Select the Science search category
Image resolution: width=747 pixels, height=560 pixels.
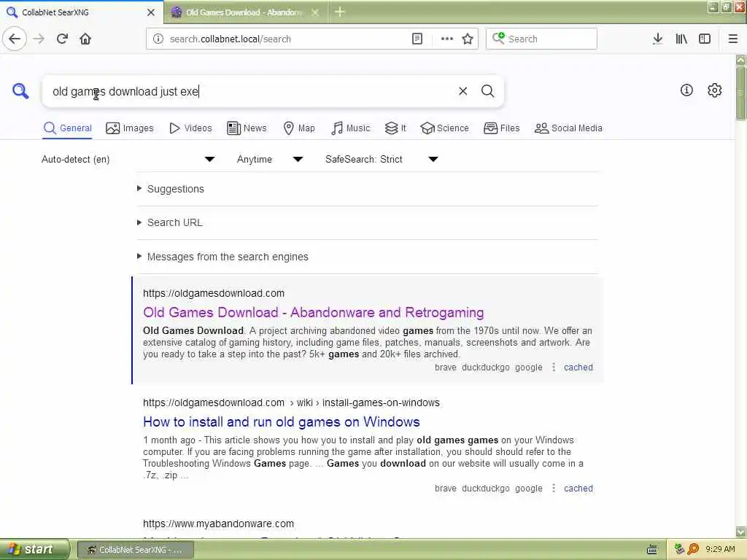[x=444, y=128]
